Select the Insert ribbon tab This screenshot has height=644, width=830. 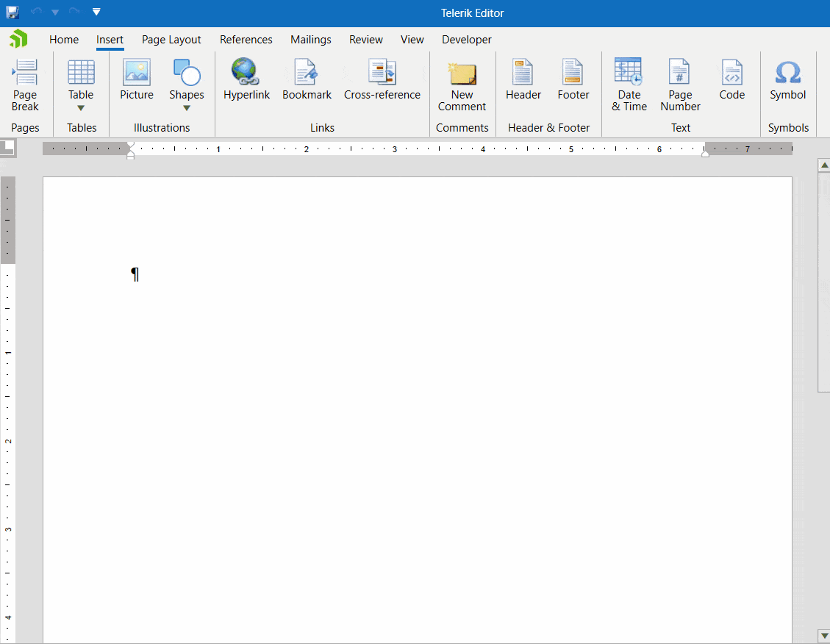[x=110, y=40]
